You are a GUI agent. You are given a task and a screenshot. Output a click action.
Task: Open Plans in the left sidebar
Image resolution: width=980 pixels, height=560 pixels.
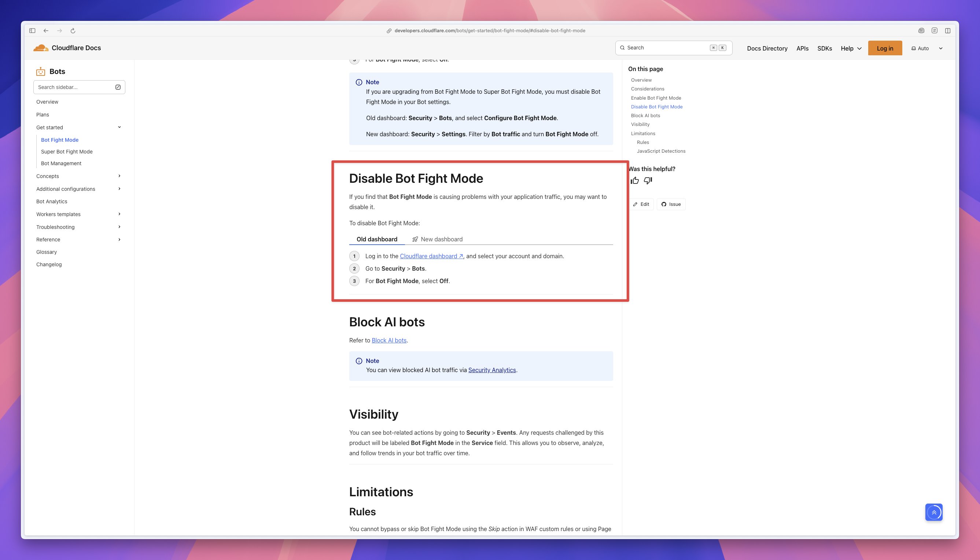(42, 115)
